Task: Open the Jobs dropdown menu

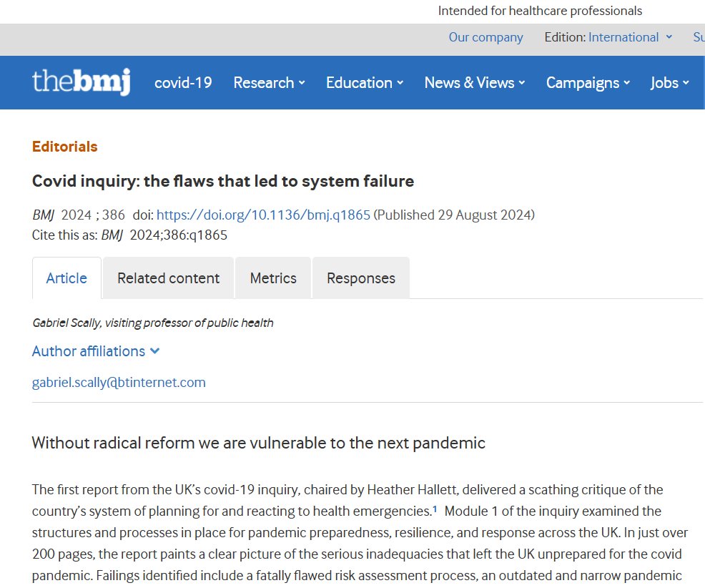Action: [669, 83]
